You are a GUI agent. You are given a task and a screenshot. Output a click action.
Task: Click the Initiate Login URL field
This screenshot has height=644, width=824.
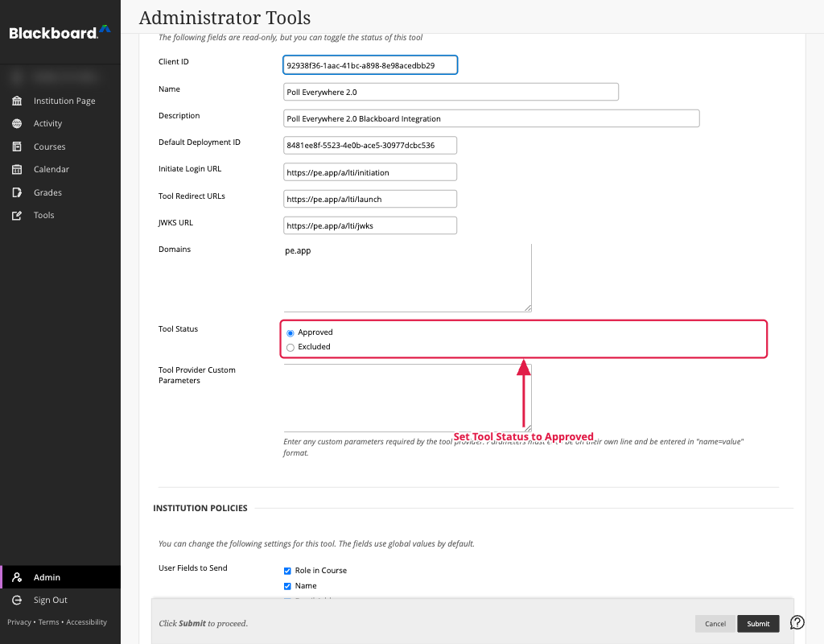click(x=370, y=172)
